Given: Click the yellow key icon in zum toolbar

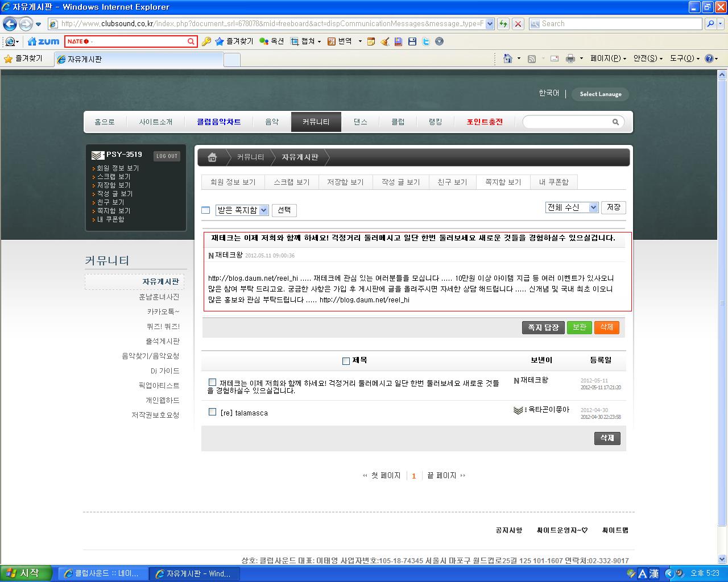Looking at the screenshot, I should pyautogui.click(x=206, y=41).
